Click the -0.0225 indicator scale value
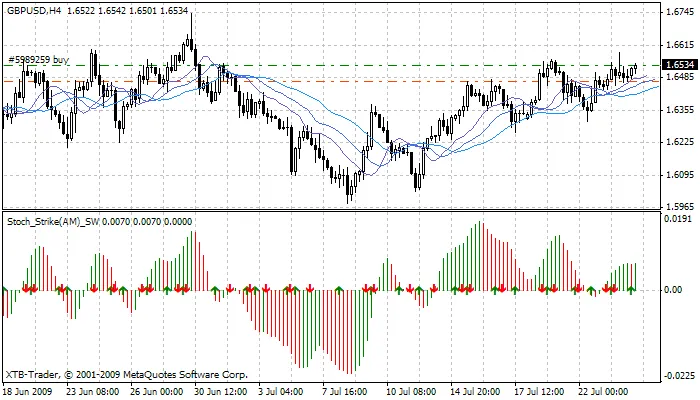This screenshot has height=400, width=700. [x=679, y=376]
